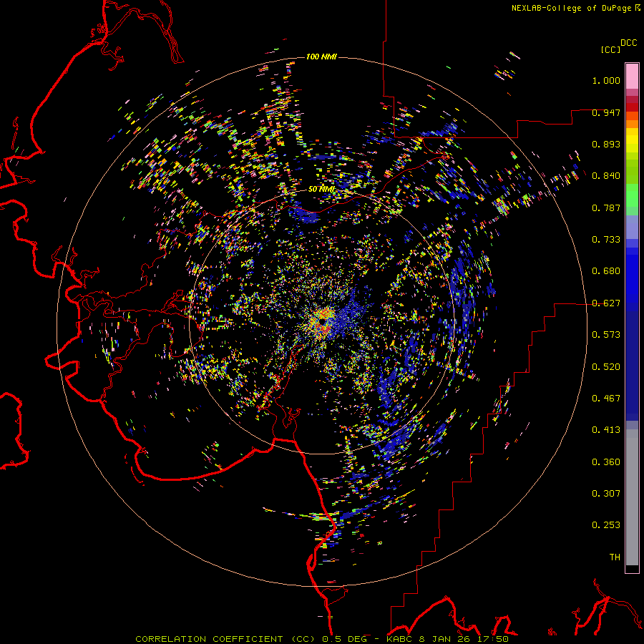Click the 50 NMI range ring label
The height and width of the screenshot is (644, 644).
(321, 190)
